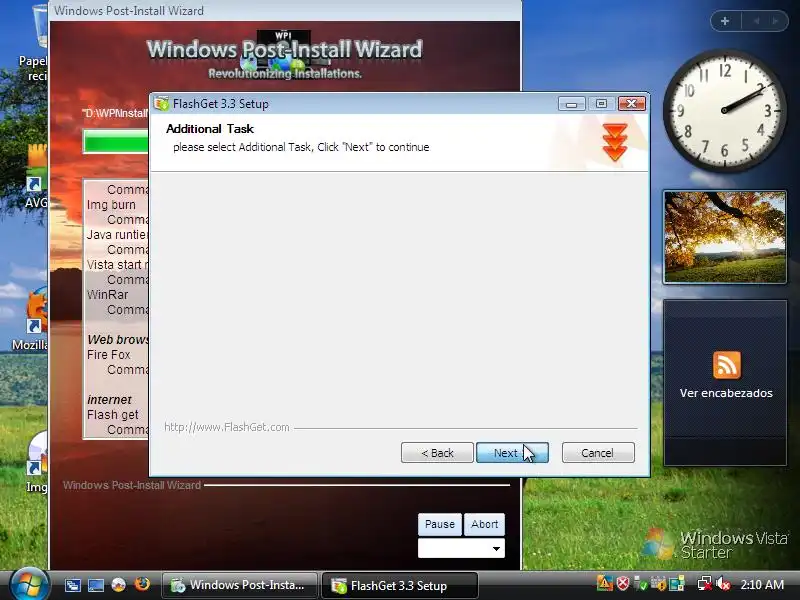Click the orange RSS feed icon
Screen dimensions: 800x600
(727, 365)
